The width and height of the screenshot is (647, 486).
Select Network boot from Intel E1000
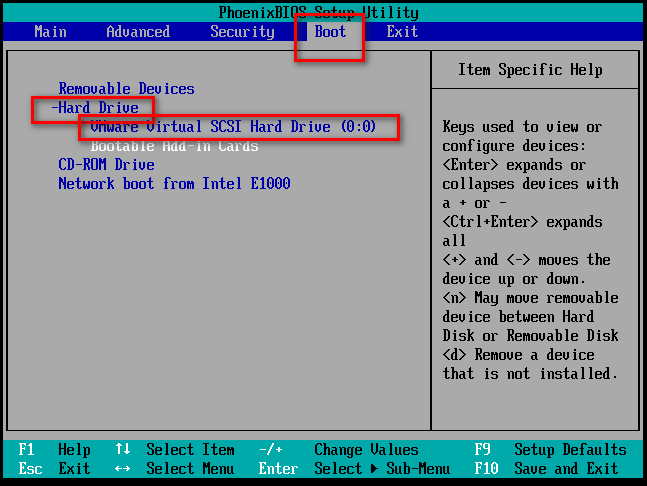point(174,184)
